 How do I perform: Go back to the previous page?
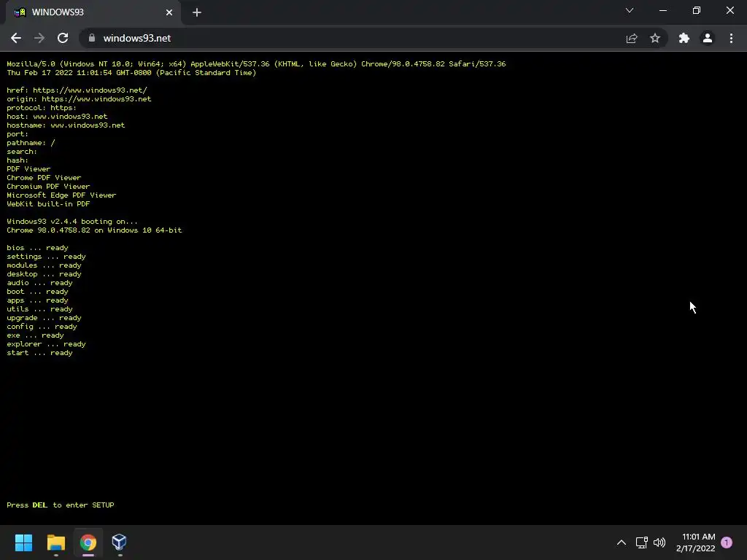pyautogui.click(x=16, y=38)
